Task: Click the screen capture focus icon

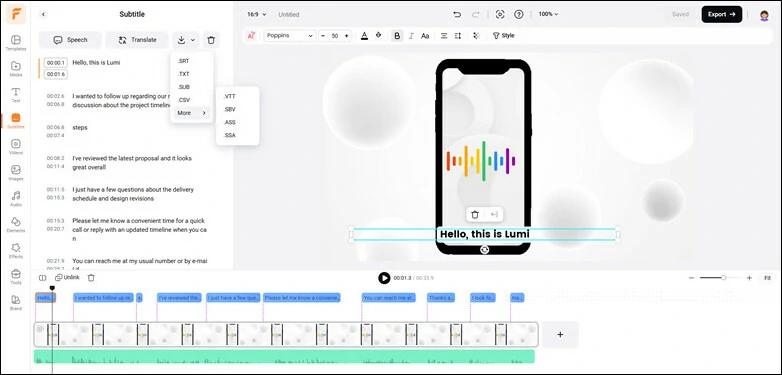Action: coord(500,14)
